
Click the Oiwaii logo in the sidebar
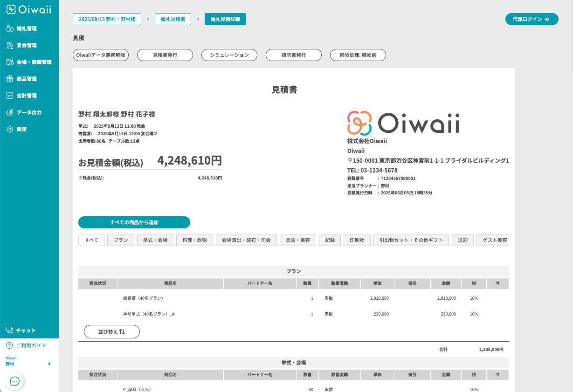[29, 9]
